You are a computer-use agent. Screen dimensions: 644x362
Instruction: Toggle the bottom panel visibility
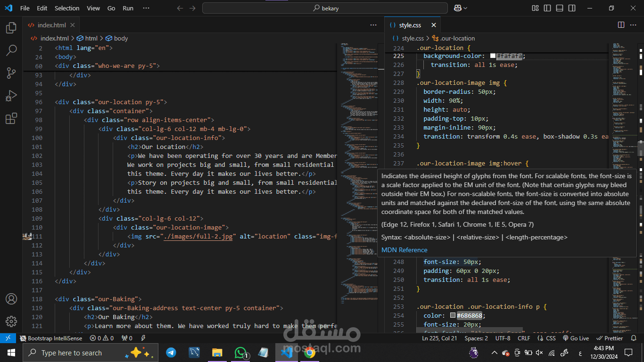(560, 8)
